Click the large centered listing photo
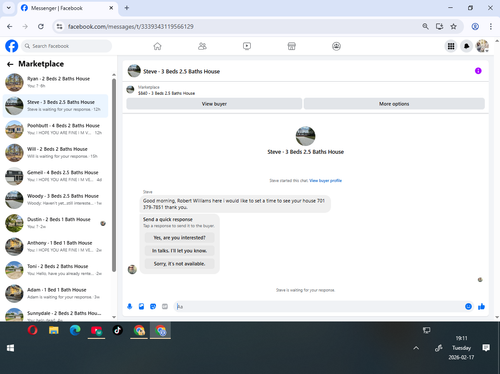 pos(305,136)
